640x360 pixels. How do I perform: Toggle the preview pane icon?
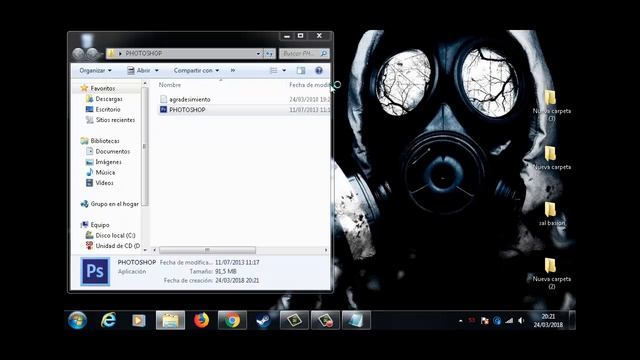tap(301, 71)
